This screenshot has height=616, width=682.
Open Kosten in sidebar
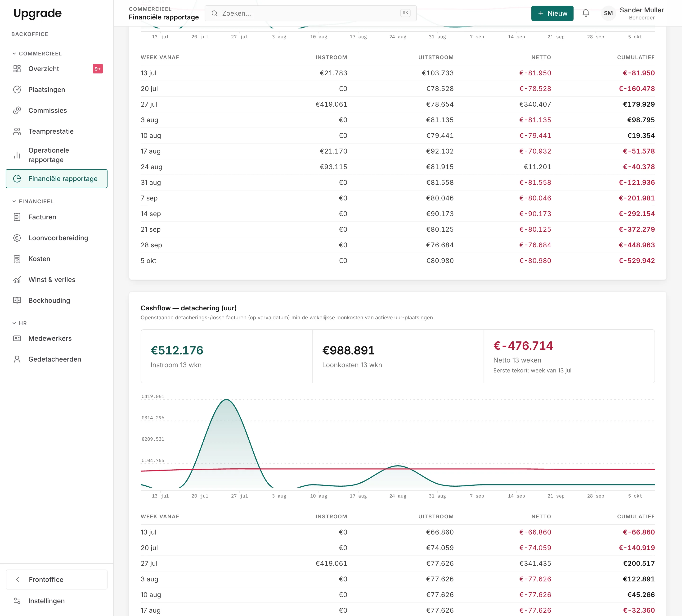(x=57, y=259)
